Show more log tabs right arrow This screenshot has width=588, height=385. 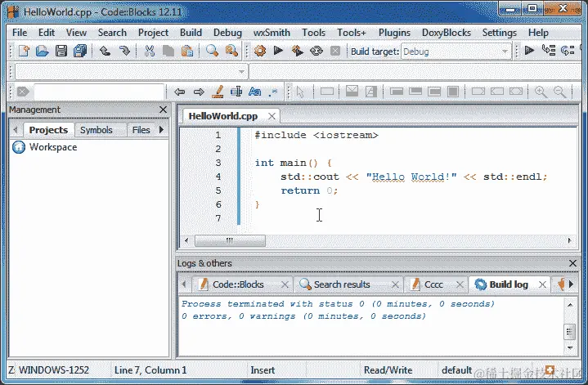pyautogui.click(x=571, y=284)
